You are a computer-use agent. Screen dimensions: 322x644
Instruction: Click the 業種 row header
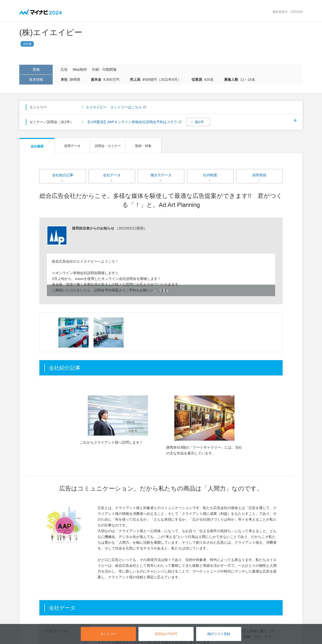pyautogui.click(x=36, y=69)
